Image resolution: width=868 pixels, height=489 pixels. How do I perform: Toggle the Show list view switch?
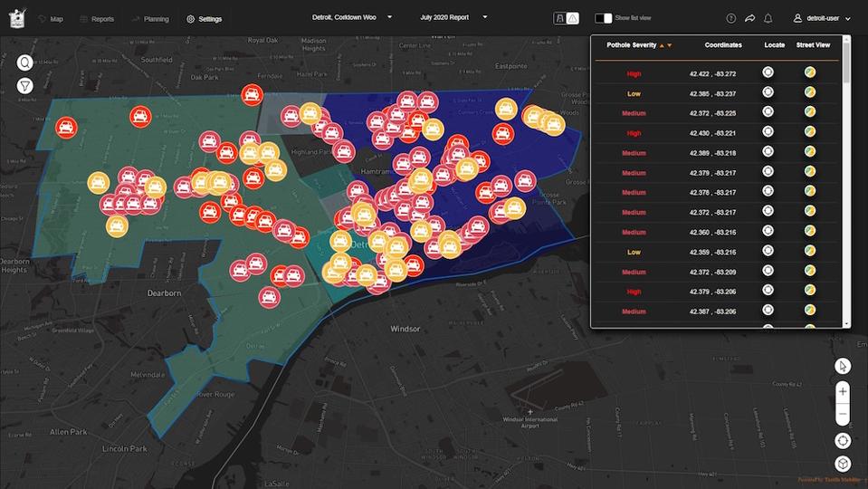(604, 18)
